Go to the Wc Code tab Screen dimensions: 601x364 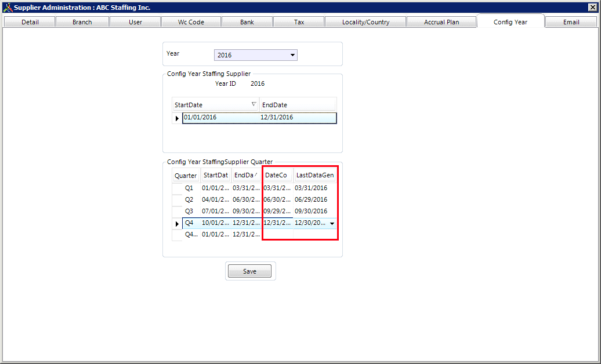191,22
